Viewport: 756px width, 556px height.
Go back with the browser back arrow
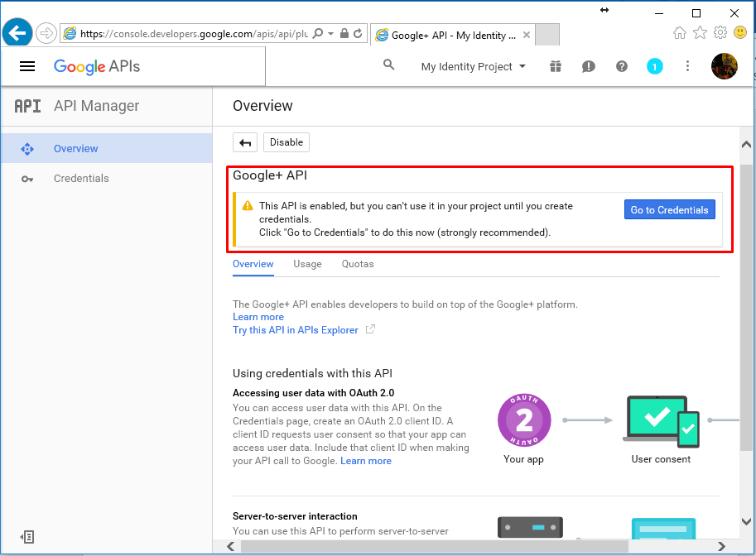click(17, 33)
